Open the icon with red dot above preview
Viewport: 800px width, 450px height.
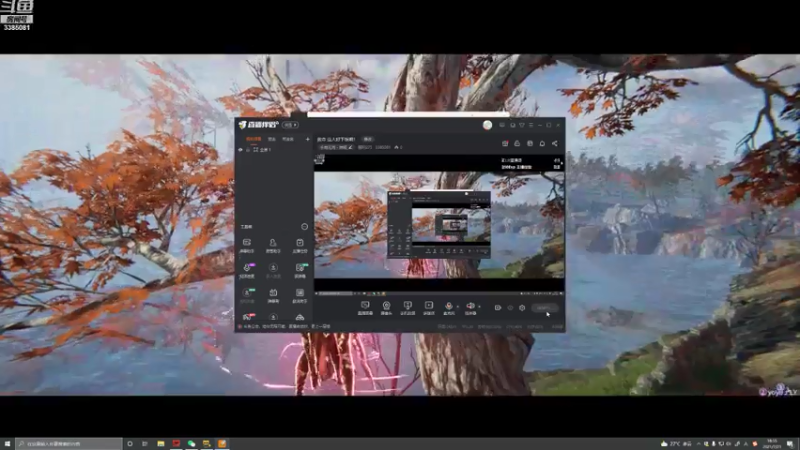[505, 144]
